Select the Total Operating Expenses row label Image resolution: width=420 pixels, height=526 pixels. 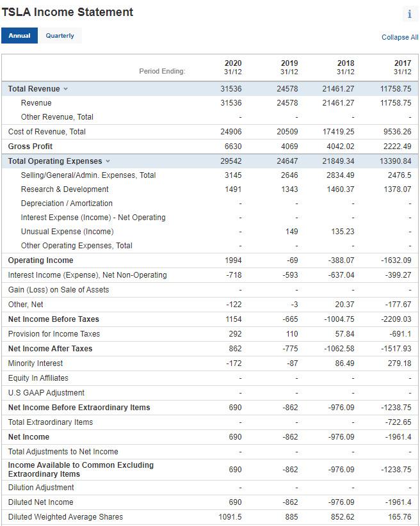coord(55,161)
